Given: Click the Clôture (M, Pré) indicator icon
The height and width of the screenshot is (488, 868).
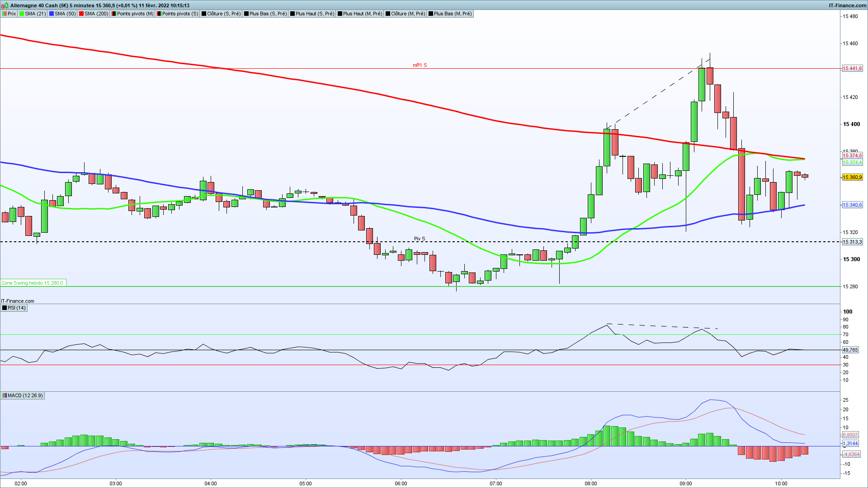Looking at the screenshot, I should click(x=388, y=14).
